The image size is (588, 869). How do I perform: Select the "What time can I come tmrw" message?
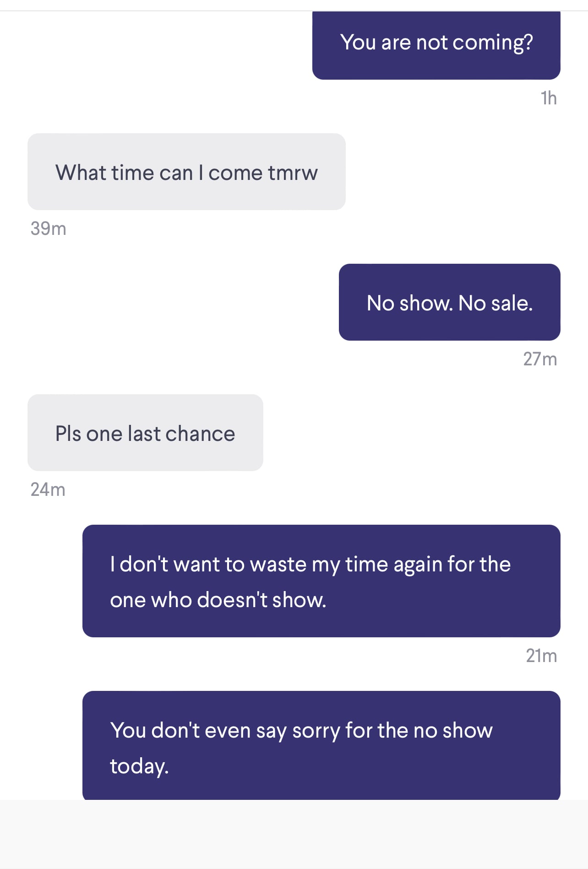pos(186,172)
